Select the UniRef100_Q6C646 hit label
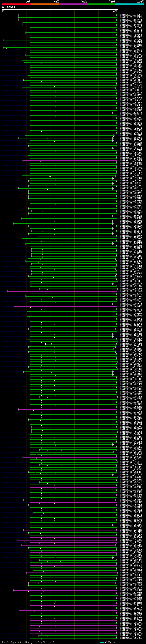The height and width of the screenshot is (644, 146). pyautogui.click(x=131, y=371)
